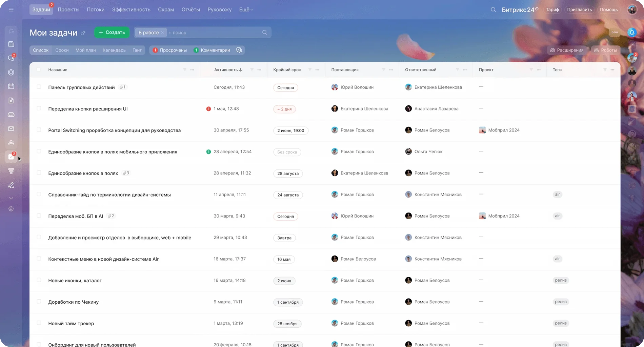Toggle the select-all checkbox in table header

(39, 69)
